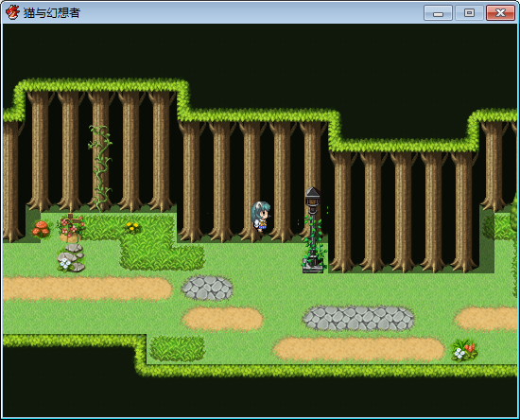Minimize the game window
520x420 pixels.
point(438,13)
